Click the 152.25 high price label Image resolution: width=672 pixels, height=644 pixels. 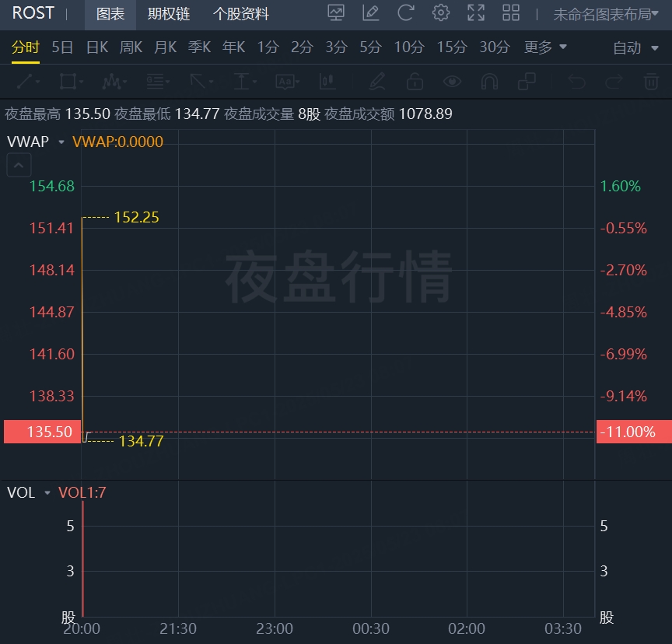pos(136,217)
